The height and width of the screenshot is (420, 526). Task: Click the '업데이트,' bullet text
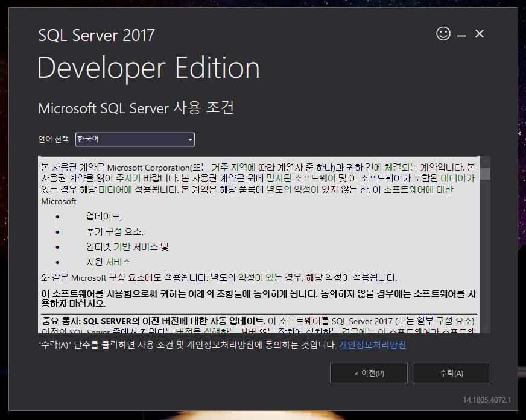pos(104,216)
